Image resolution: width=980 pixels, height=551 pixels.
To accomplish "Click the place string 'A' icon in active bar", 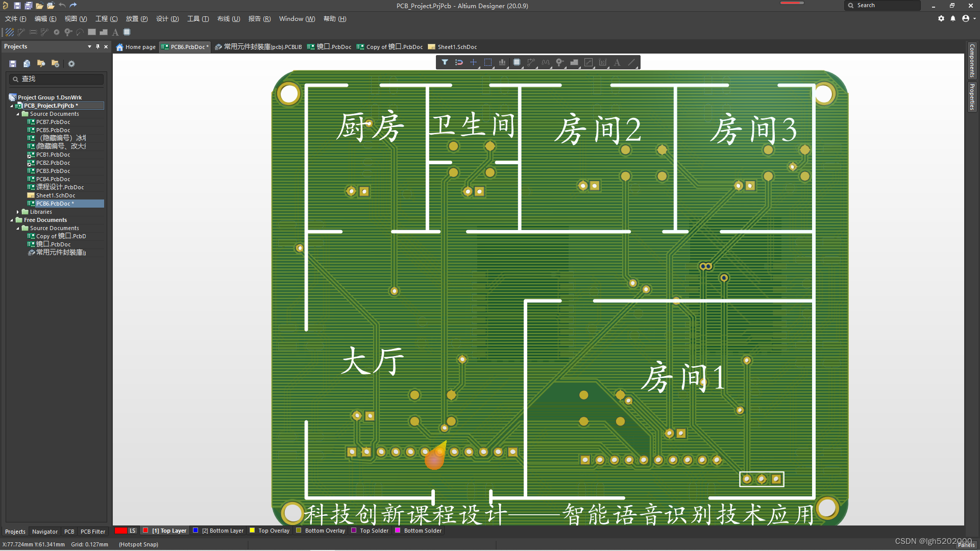I will [617, 62].
